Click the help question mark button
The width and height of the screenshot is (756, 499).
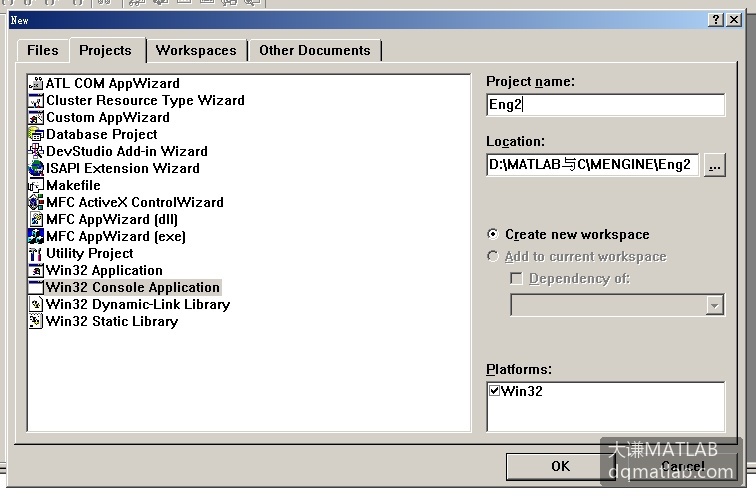tap(716, 20)
